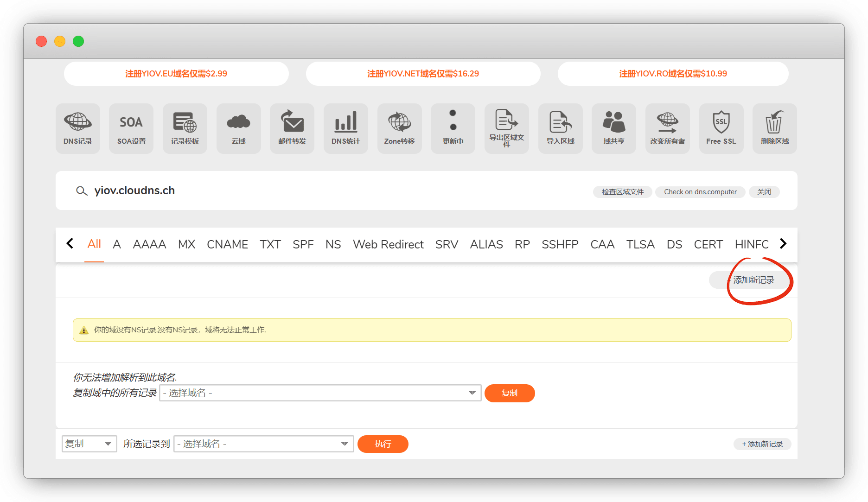
Task: Click the orange 执行 button
Action: click(x=383, y=444)
